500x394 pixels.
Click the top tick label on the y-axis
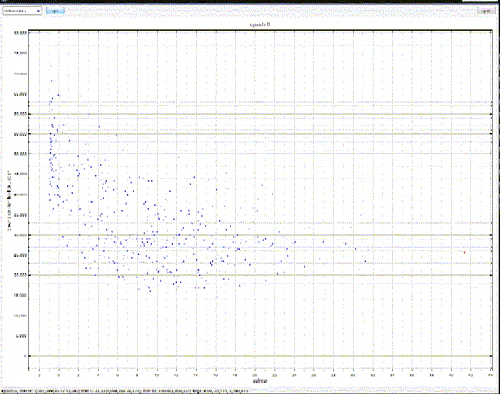(x=20, y=33)
